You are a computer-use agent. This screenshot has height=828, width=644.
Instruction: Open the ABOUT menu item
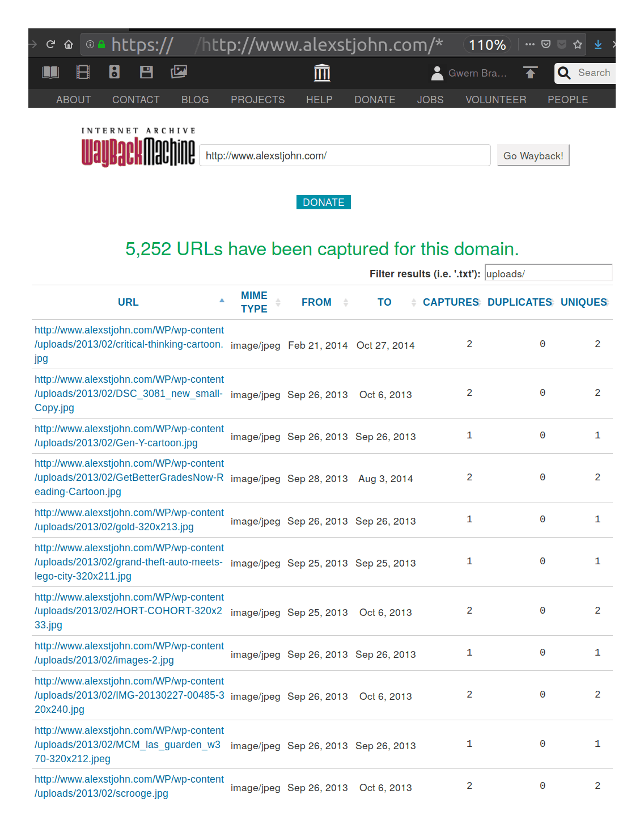[73, 99]
